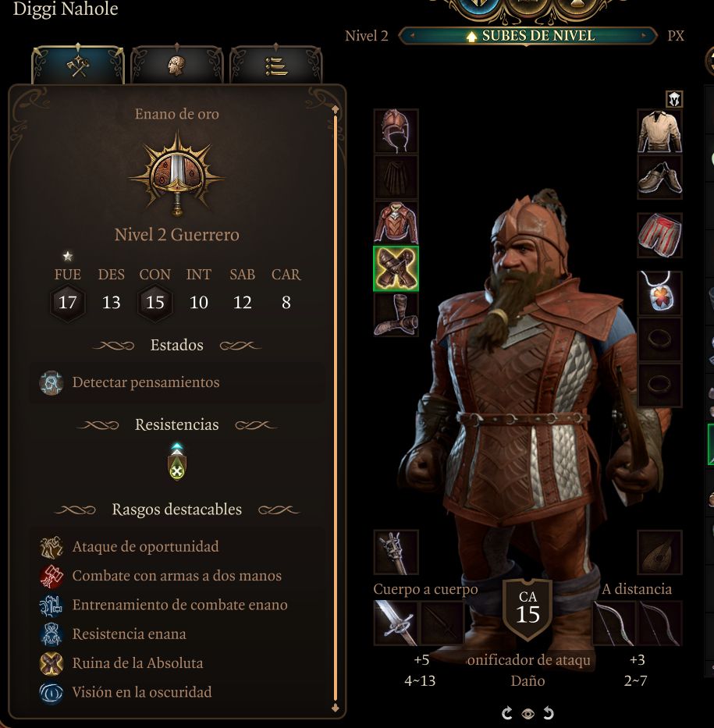This screenshot has height=728, width=714.
Task: Click the torch item slot
Action: 396,552
